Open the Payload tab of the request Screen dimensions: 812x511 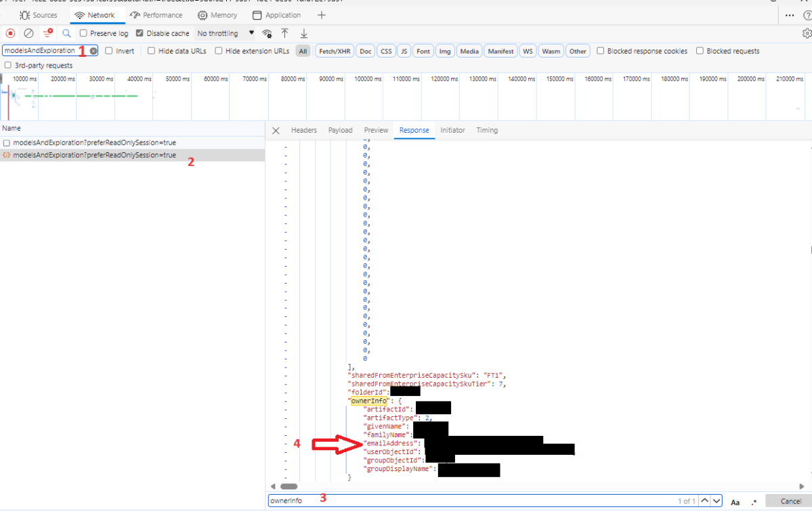(x=340, y=130)
